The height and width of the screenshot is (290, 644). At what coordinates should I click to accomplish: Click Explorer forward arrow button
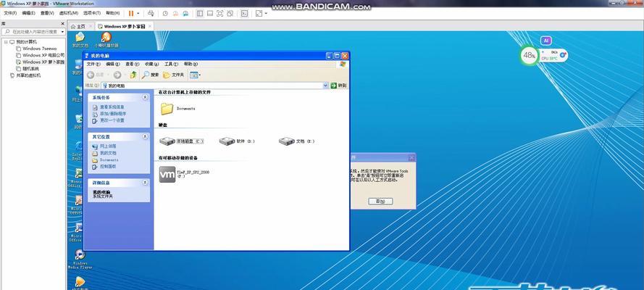117,75
